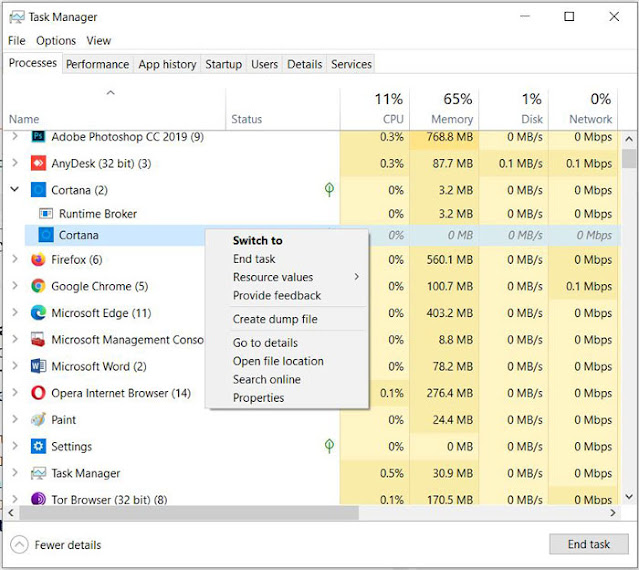Sort processes by the Memory column header
Viewport: 639px width, 570px height.
coord(444,109)
